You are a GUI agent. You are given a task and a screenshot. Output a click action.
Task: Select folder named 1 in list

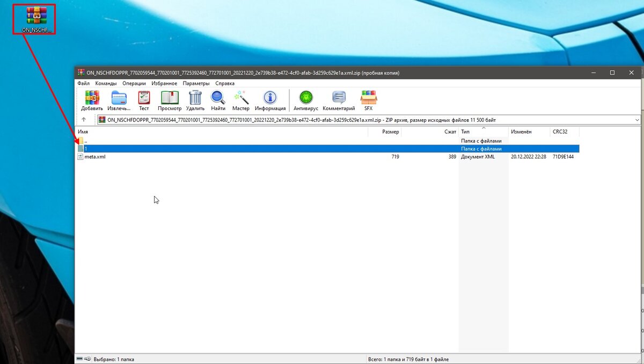[x=327, y=149]
